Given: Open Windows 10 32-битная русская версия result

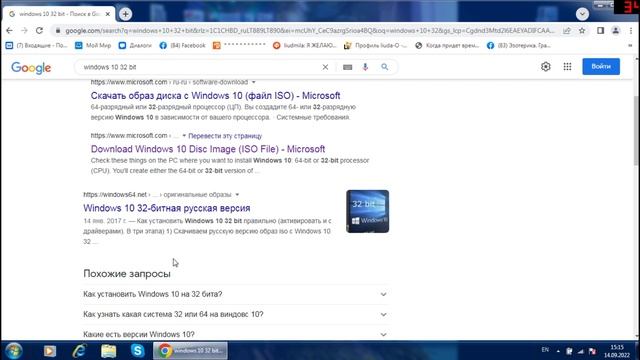Looking at the screenshot, I should coord(167,208).
